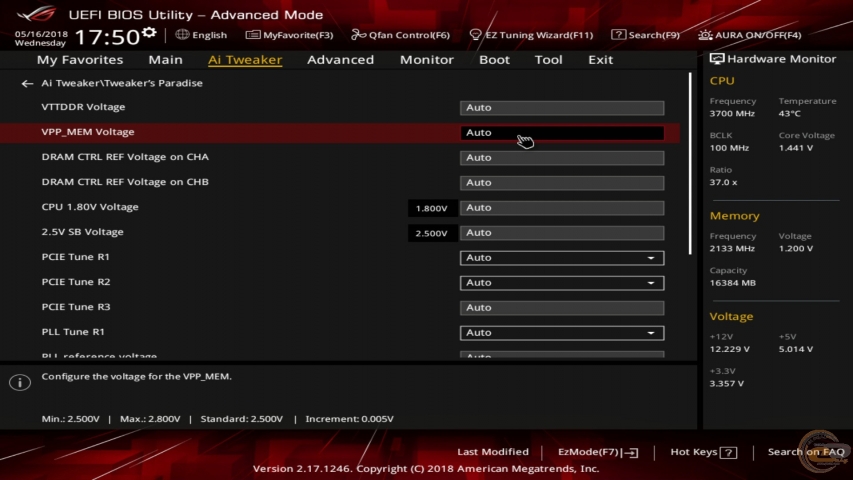Select the 2.5V SB Voltage label
This screenshot has width=853, height=480.
[82, 232]
